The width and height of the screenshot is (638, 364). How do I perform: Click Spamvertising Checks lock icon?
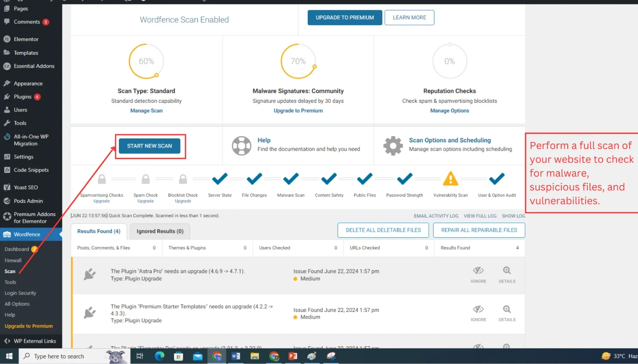102,179
